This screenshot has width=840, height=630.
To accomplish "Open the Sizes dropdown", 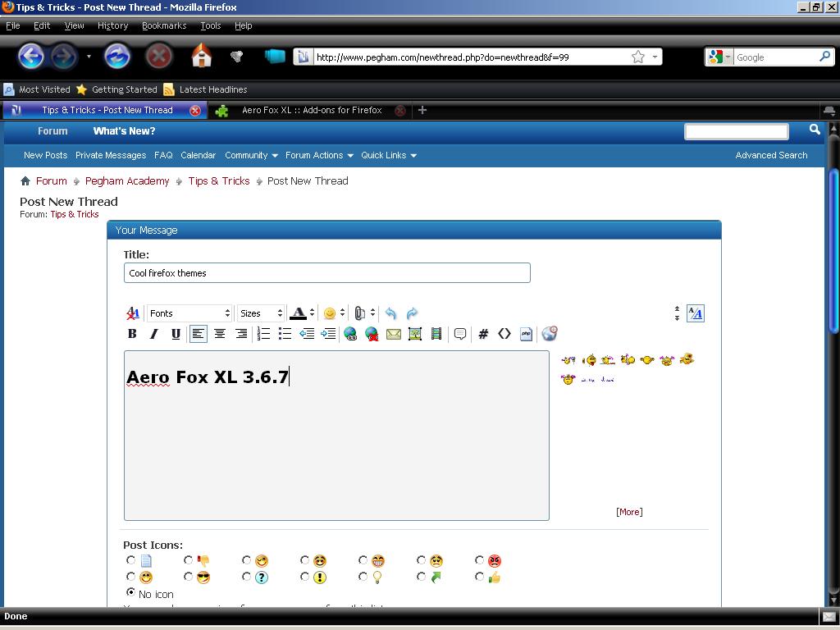I will [x=261, y=313].
